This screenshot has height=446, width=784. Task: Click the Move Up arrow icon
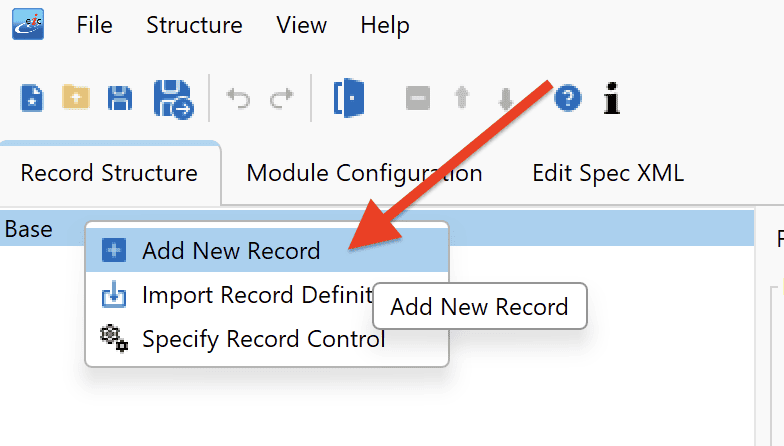point(462,97)
